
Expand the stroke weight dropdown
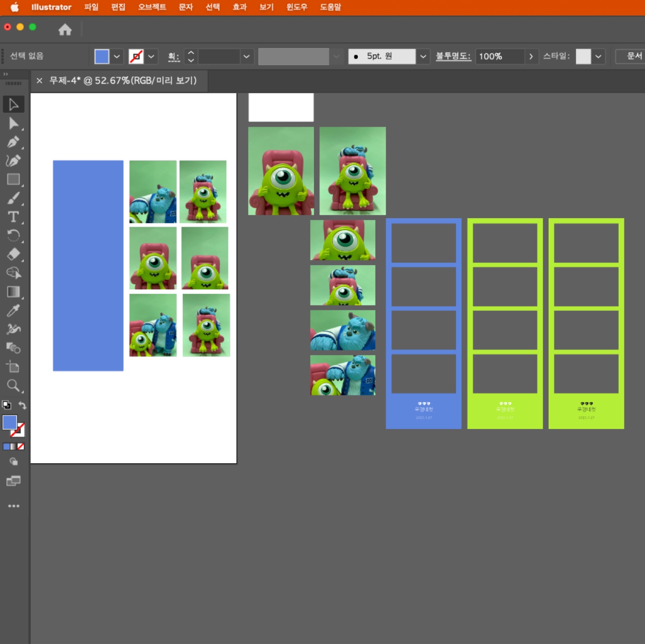tap(246, 56)
